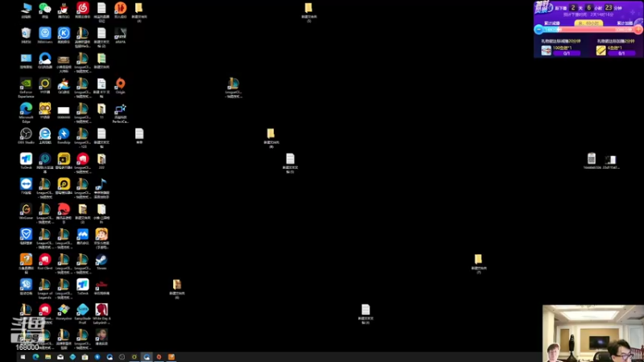Click the blue minus button on the countdown widget

point(539,30)
